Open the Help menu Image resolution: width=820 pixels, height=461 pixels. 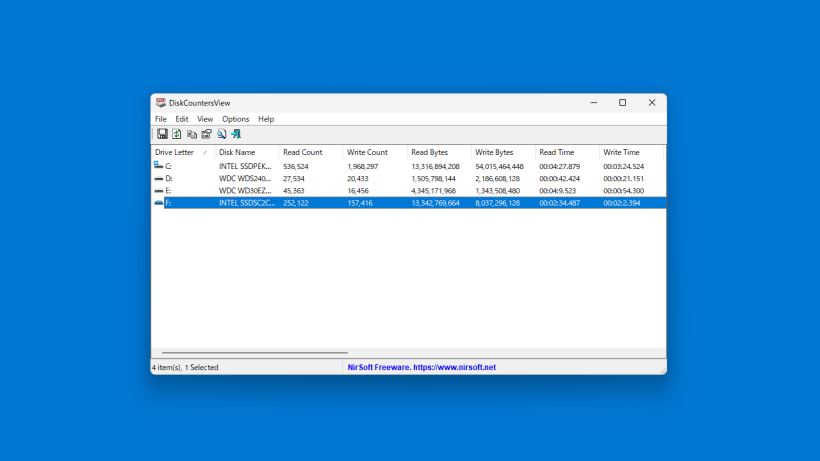266,119
